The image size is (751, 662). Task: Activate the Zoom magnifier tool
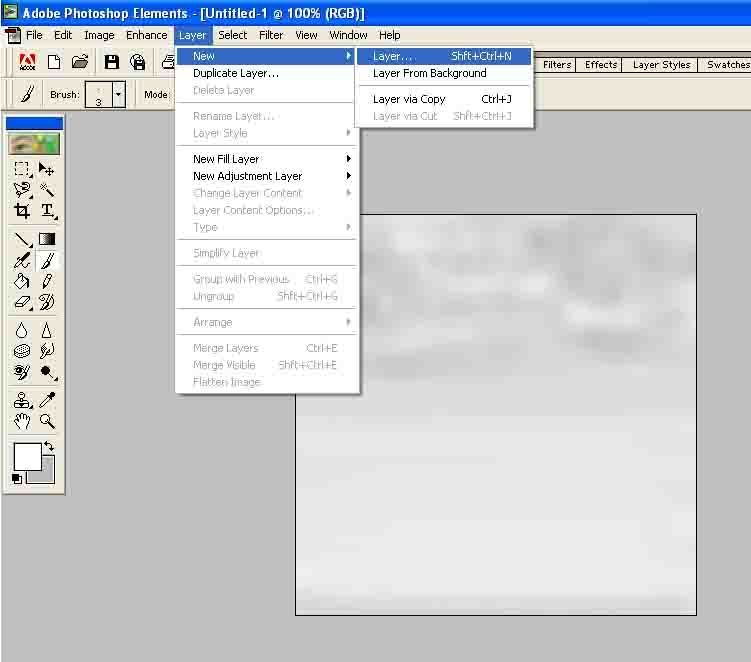(x=47, y=421)
